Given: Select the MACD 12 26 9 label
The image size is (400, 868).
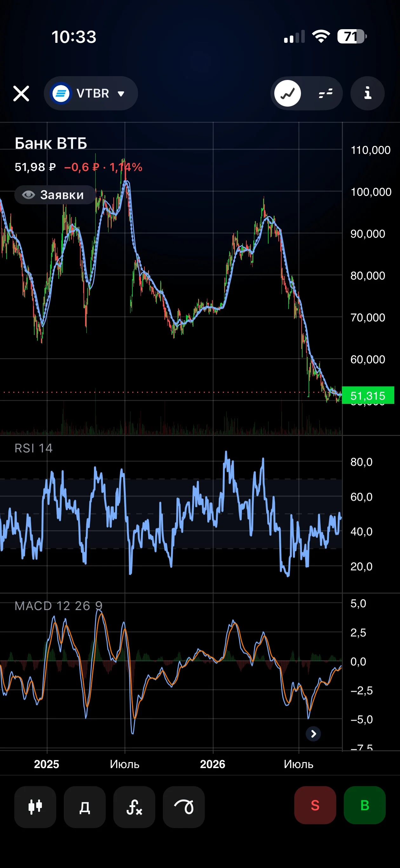Looking at the screenshot, I should coord(58,606).
